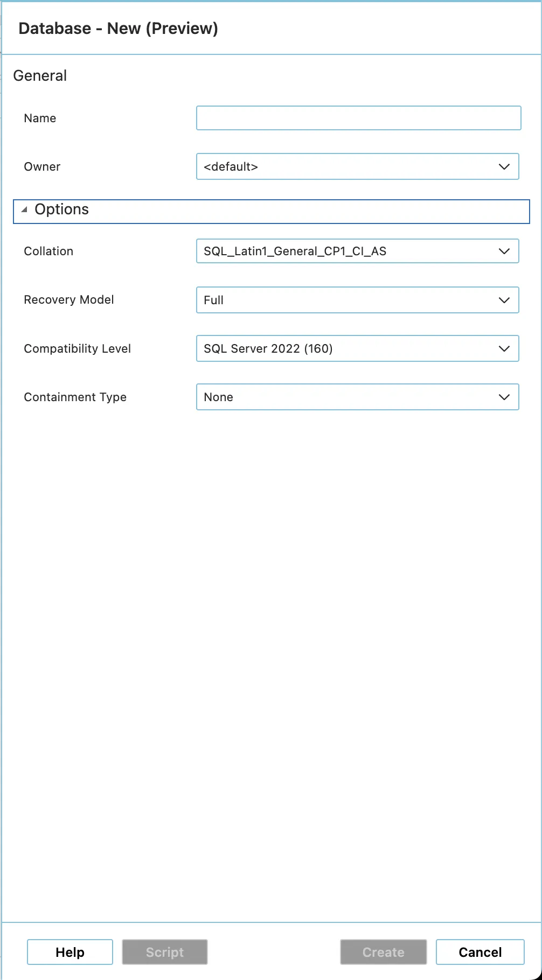Open the None containment type value

click(218, 397)
